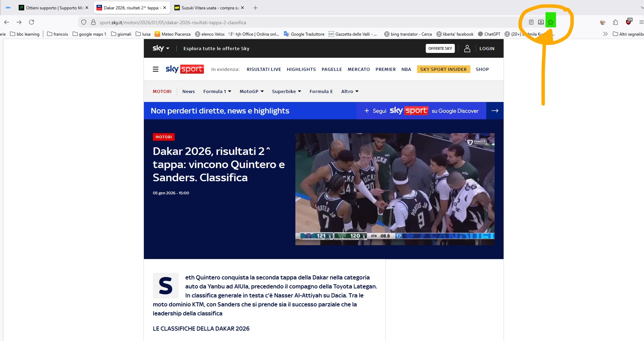Open a new browser tab

(255, 8)
